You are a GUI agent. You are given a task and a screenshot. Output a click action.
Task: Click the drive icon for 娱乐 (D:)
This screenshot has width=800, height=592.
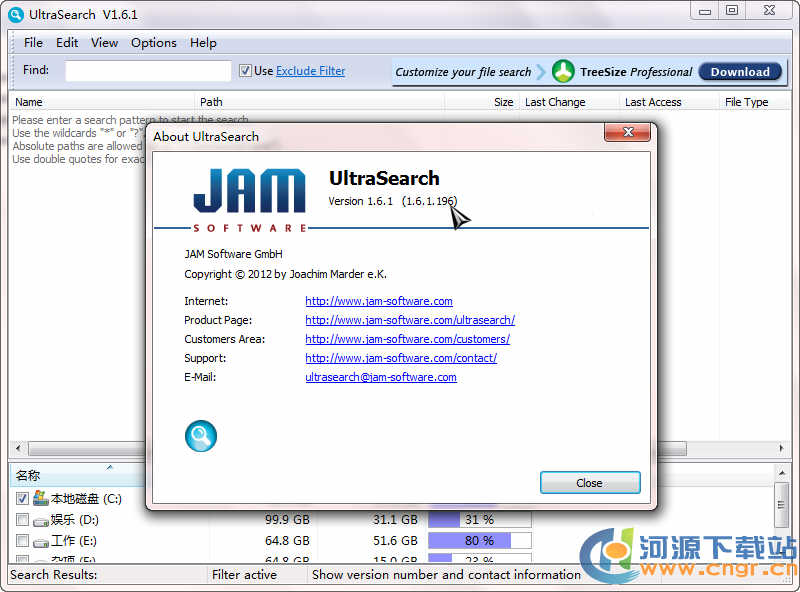[41, 520]
